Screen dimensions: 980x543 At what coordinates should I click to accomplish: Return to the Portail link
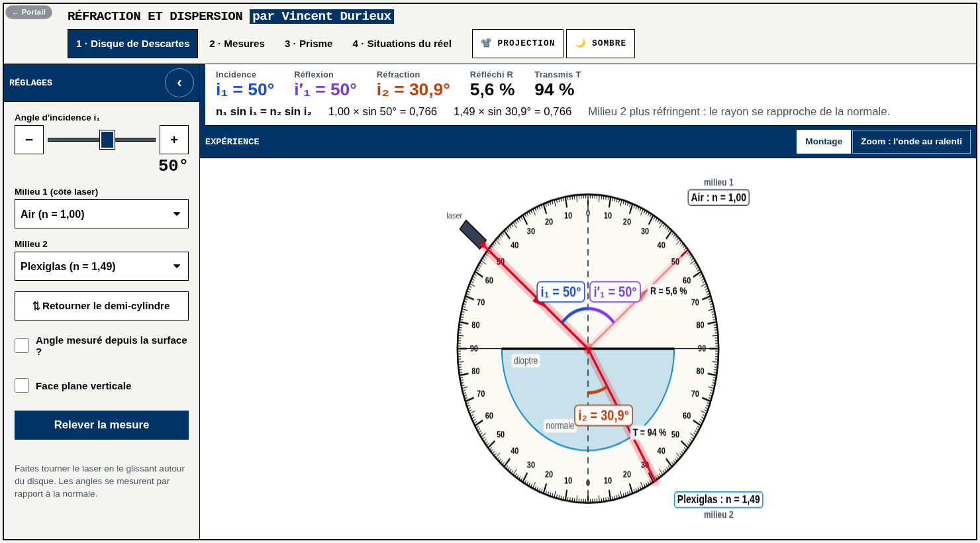28,13
